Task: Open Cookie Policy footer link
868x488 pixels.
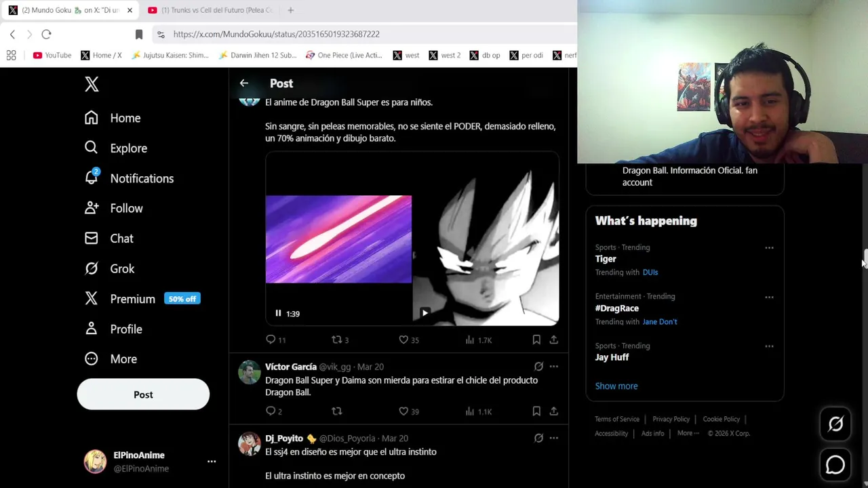Action: point(721,419)
